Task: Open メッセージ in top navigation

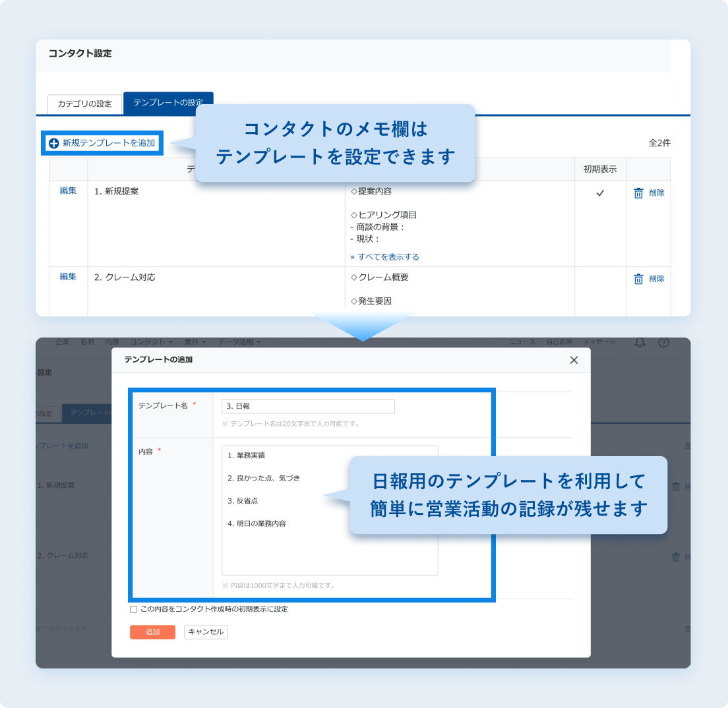Action: tap(599, 342)
